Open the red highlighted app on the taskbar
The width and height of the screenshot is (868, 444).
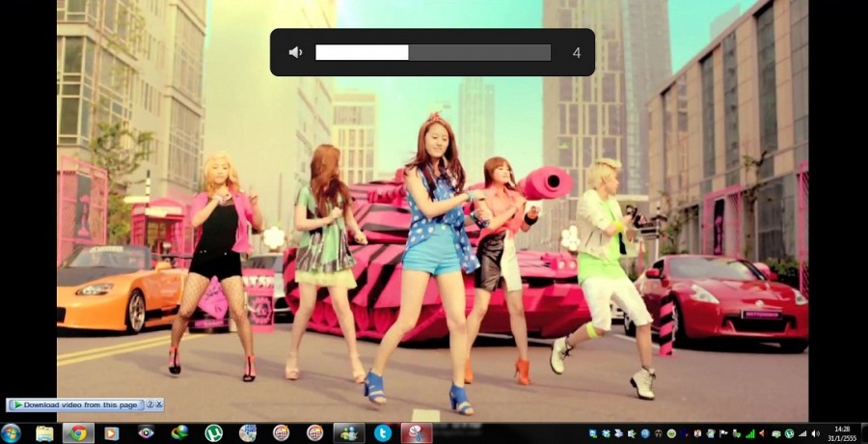click(x=417, y=433)
